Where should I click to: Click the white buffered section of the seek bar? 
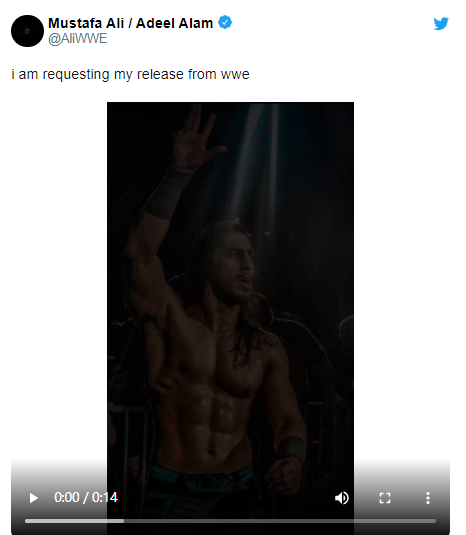click(x=74, y=521)
